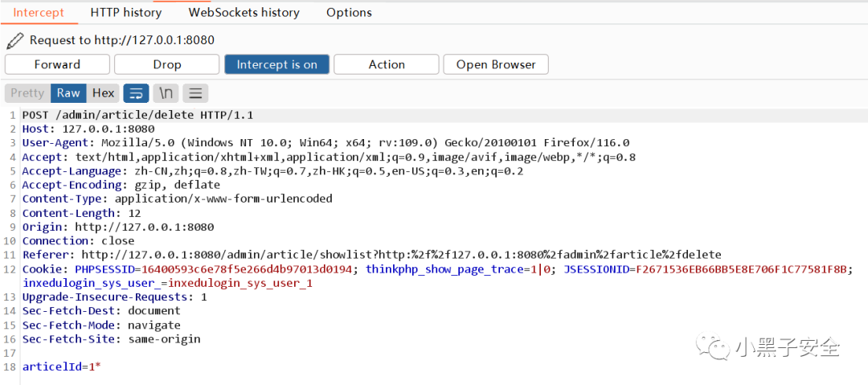The image size is (868, 385).
Task: Click the Content-Length: 12 line
Action: (x=81, y=213)
